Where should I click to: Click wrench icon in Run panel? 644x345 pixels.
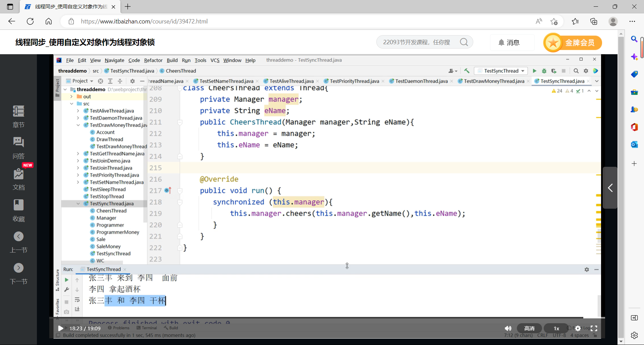tap(66, 289)
